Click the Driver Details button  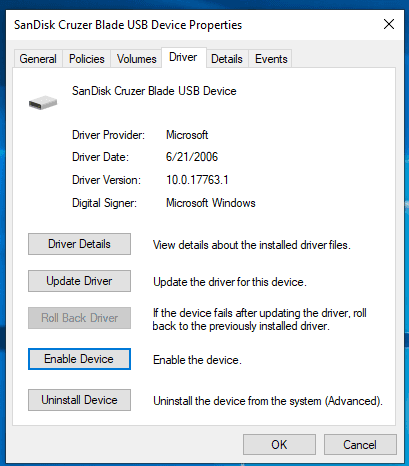79,244
